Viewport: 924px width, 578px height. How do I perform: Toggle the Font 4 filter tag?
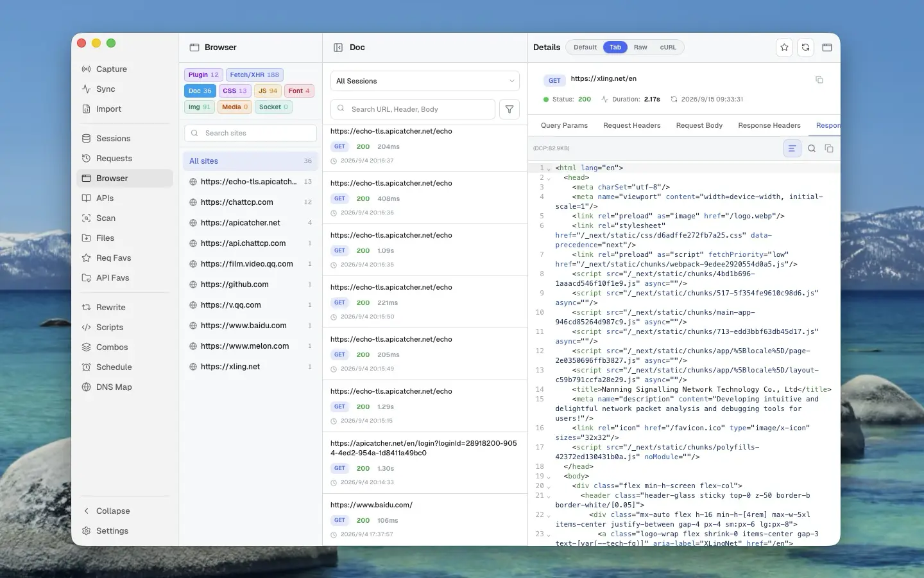click(x=299, y=91)
